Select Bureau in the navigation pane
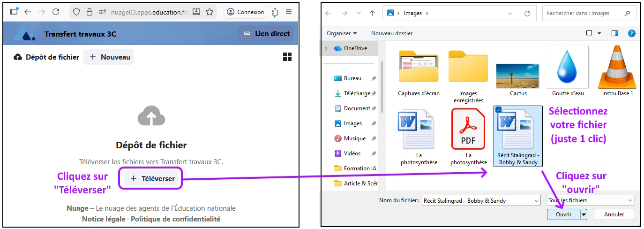This screenshot has height=229, width=644. click(352, 78)
